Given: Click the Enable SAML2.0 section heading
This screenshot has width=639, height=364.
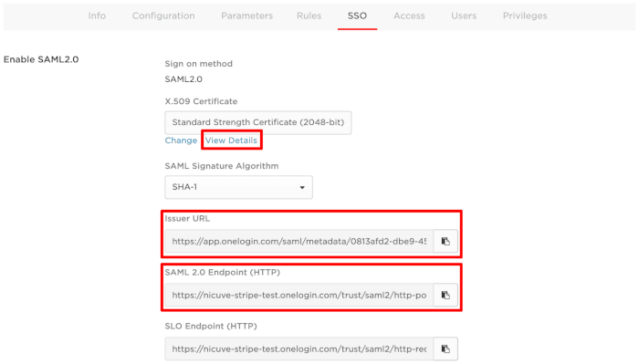Looking at the screenshot, I should tap(41, 59).
